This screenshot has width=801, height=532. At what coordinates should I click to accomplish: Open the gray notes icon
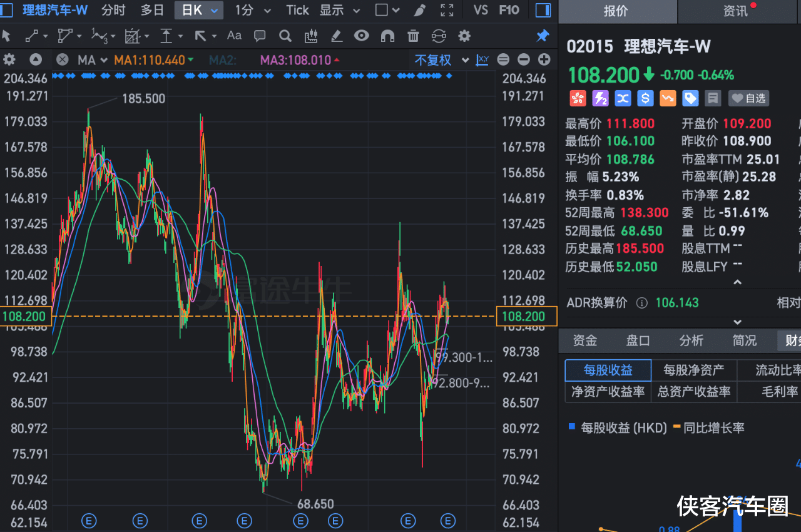pos(712,98)
